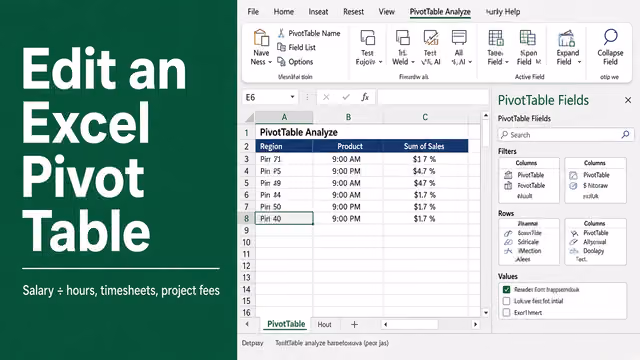Add new sheet with plus icon
640x360 pixels.
[354, 324]
